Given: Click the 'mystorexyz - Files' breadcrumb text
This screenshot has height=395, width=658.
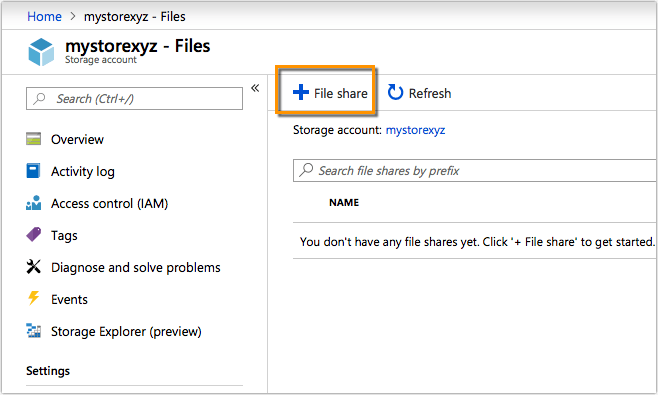Looking at the screenshot, I should point(135,16).
